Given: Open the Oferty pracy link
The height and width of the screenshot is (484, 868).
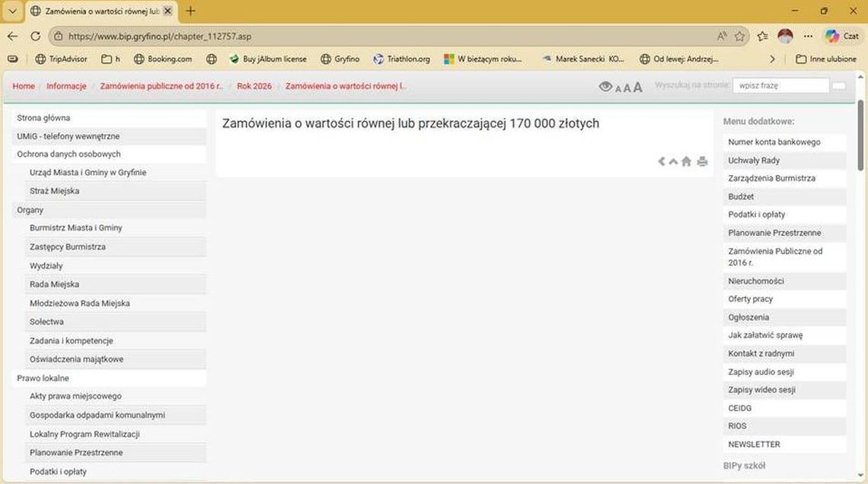Looking at the screenshot, I should point(750,299).
